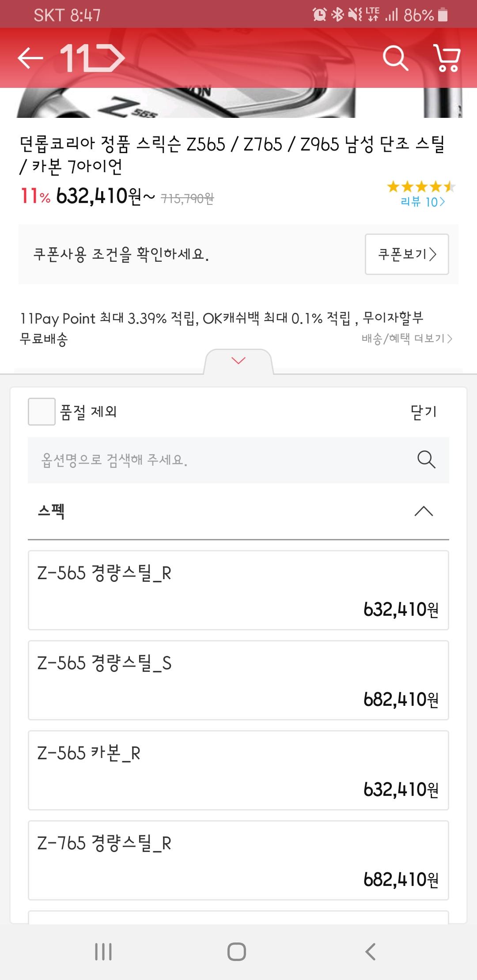Collapse the 스펙 option section

[x=423, y=512]
